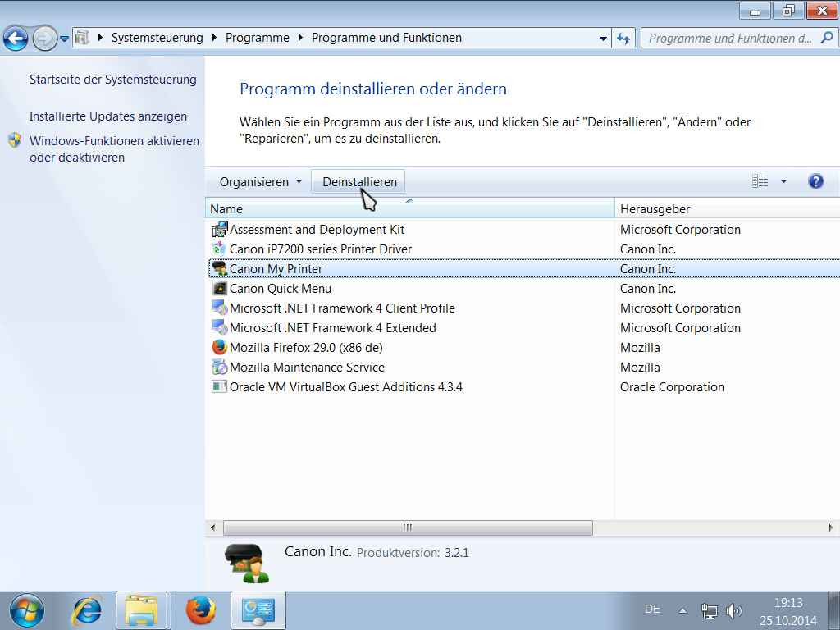Click the .NET Framework 4 Client Profile icon
The width and height of the screenshot is (840, 630).
coord(220,308)
